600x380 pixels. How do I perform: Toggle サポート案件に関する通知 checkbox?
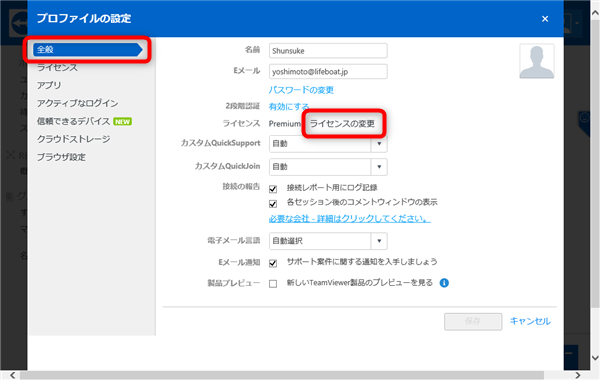pos(273,263)
